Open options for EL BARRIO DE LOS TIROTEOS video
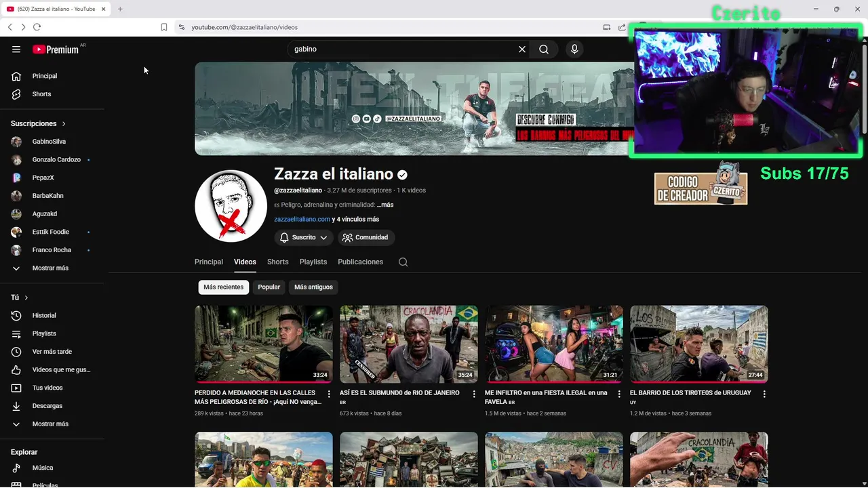 tap(764, 394)
